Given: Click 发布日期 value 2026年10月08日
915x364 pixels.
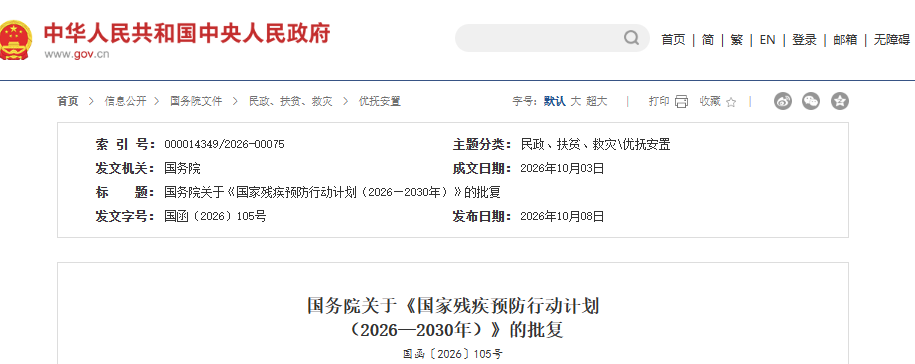Looking at the screenshot, I should (x=562, y=217).
